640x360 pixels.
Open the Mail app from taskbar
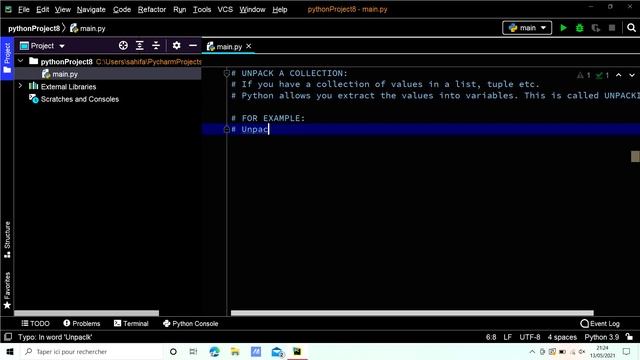pos(277,351)
